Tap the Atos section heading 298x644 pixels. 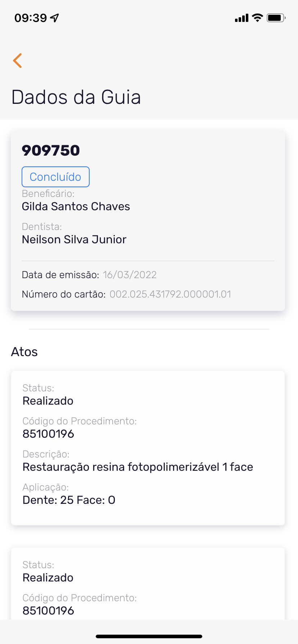[24, 352]
